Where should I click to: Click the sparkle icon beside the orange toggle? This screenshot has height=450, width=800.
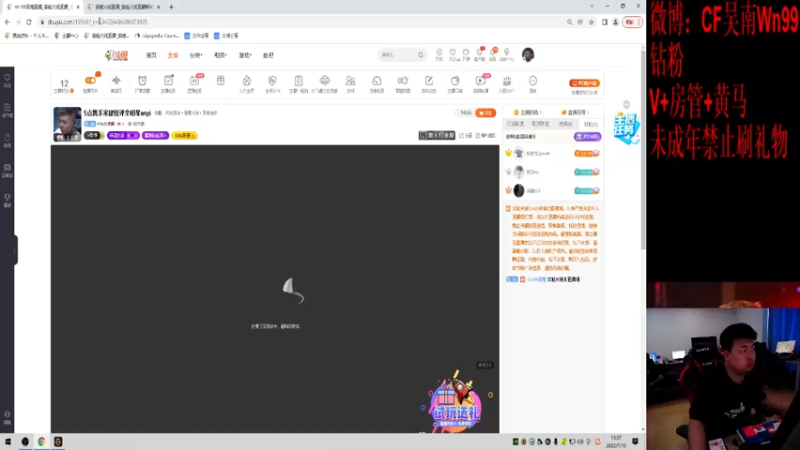(x=116, y=81)
